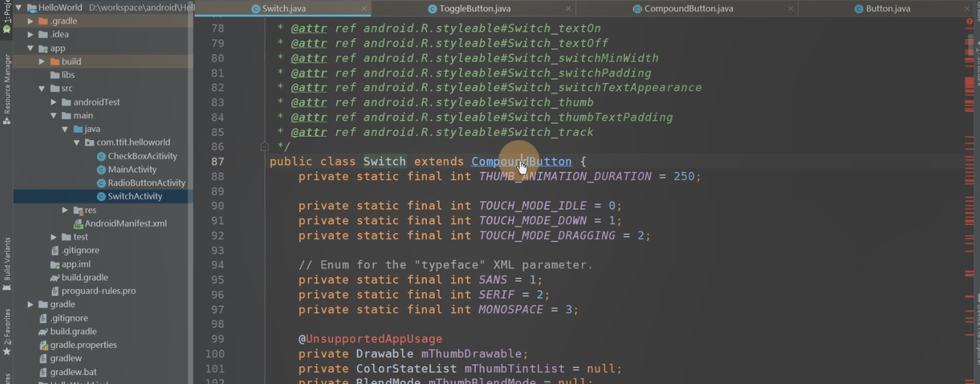Screen dimensions: 980x384
Task: Click the orange build folder icon
Action: coord(54,61)
